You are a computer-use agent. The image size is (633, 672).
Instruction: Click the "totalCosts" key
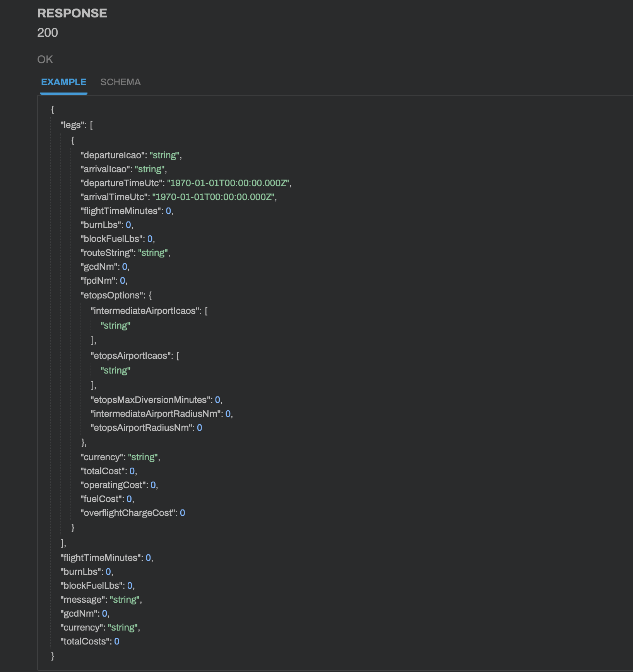[x=85, y=641]
